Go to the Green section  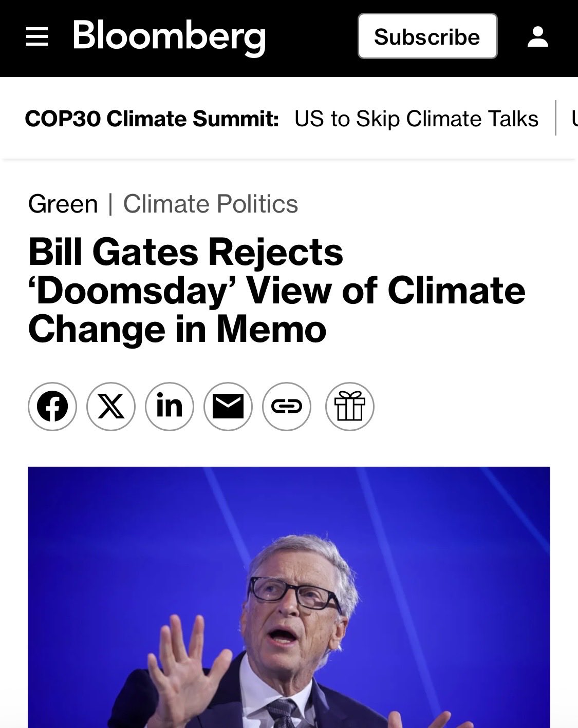point(63,204)
